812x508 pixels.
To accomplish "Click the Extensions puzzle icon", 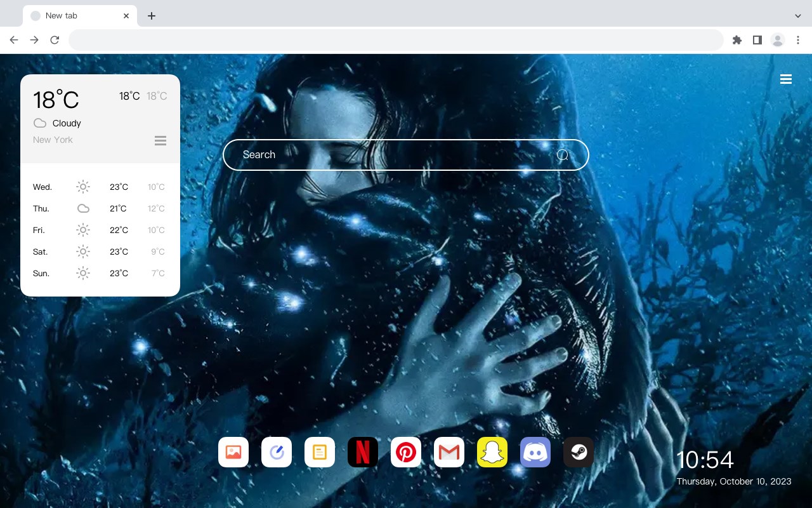I will click(x=737, y=40).
